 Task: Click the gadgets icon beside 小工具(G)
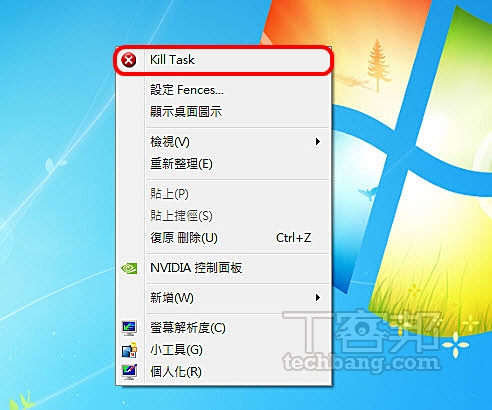129,350
